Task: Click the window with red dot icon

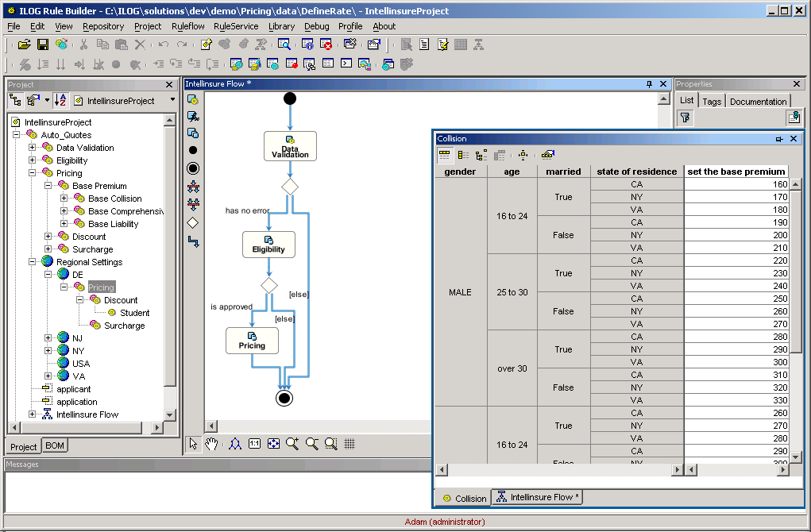Action: coord(292,64)
